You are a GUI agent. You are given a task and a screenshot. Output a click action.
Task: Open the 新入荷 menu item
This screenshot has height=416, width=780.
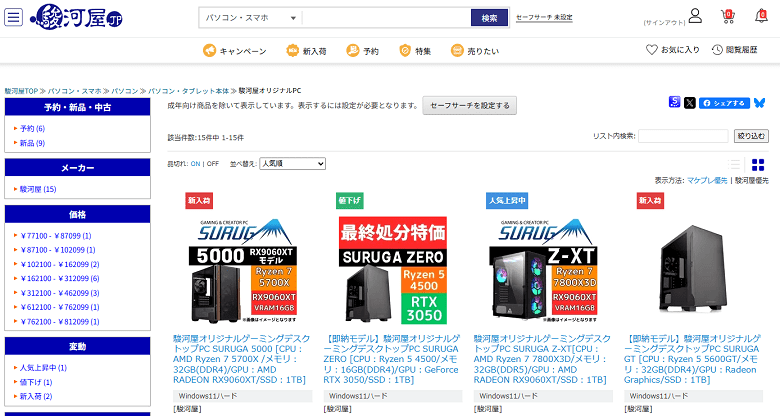[314, 51]
